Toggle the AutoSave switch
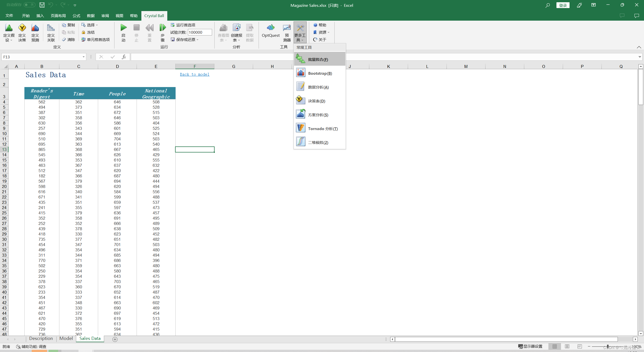Image resolution: width=644 pixels, height=352 pixels. click(x=29, y=5)
